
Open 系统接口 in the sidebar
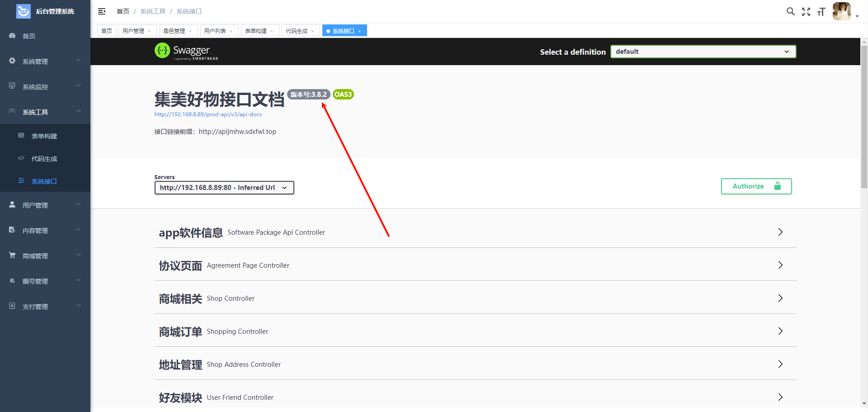[x=45, y=181]
